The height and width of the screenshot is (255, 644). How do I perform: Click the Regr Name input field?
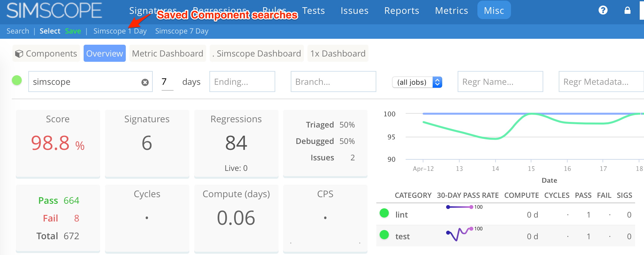coord(500,81)
